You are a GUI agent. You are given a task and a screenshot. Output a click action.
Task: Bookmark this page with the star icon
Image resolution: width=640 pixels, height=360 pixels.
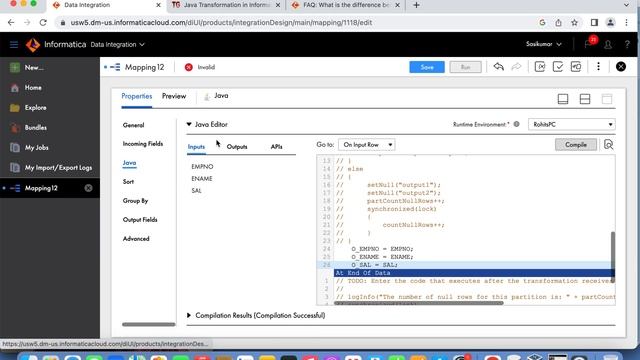pyautogui.click(x=574, y=22)
